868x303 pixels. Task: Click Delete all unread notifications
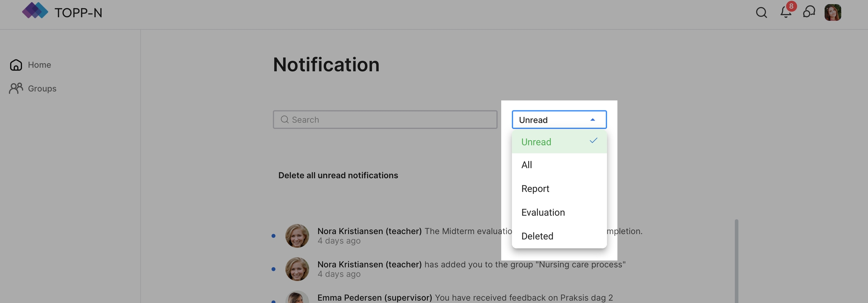[x=338, y=175]
